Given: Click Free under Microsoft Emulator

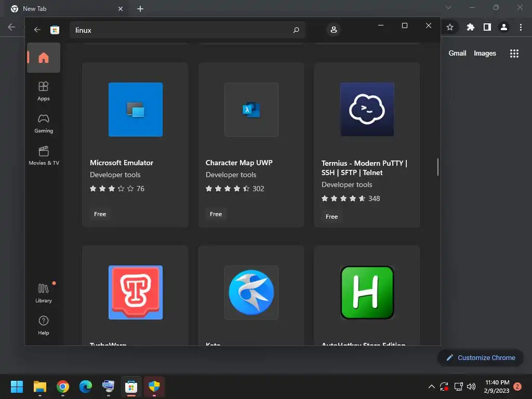Looking at the screenshot, I should pyautogui.click(x=100, y=214).
